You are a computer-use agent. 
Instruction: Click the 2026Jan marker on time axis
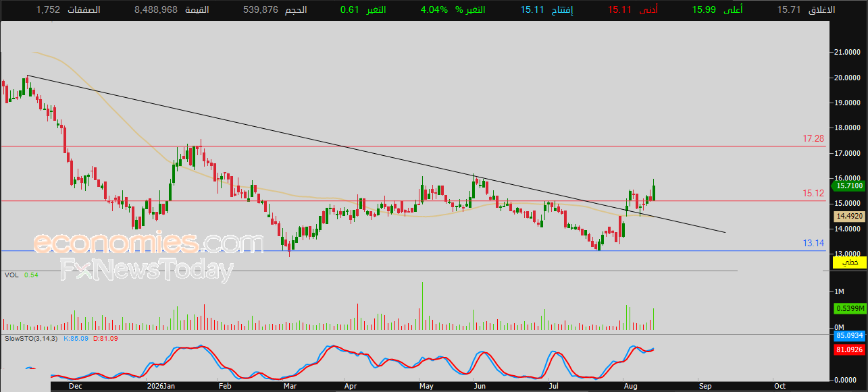click(161, 387)
